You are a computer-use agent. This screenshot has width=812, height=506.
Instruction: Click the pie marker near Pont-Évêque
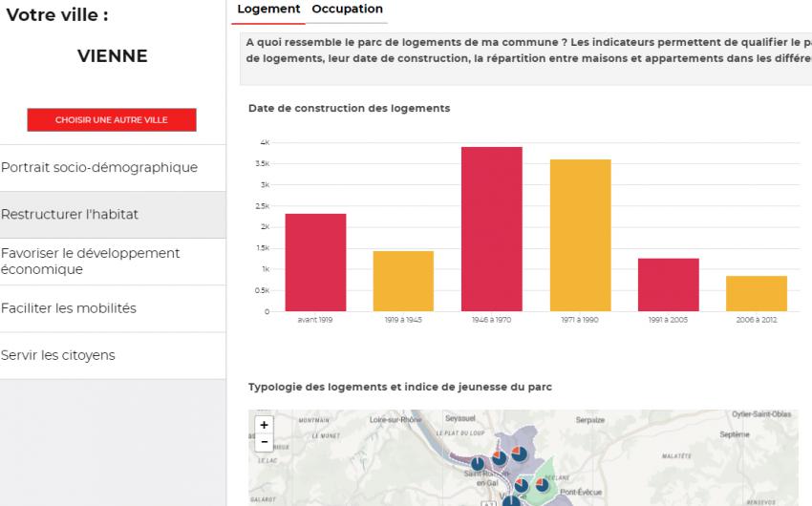pyautogui.click(x=542, y=485)
